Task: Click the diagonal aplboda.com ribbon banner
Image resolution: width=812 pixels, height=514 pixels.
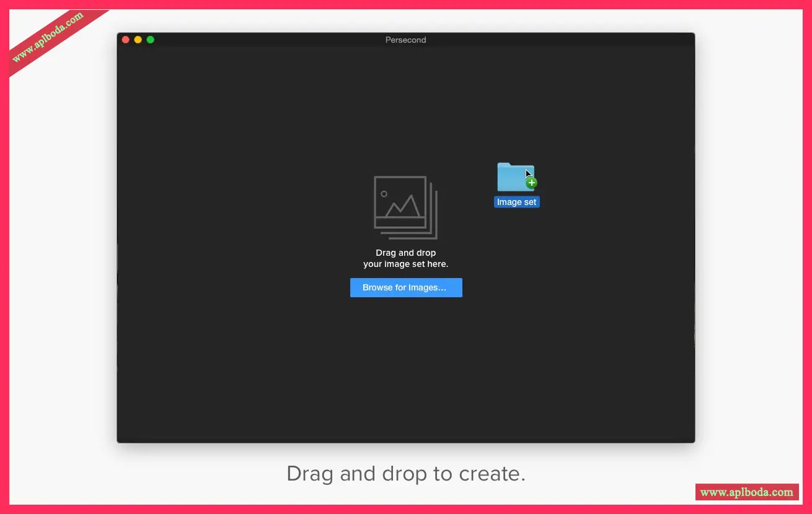Action: [48, 37]
